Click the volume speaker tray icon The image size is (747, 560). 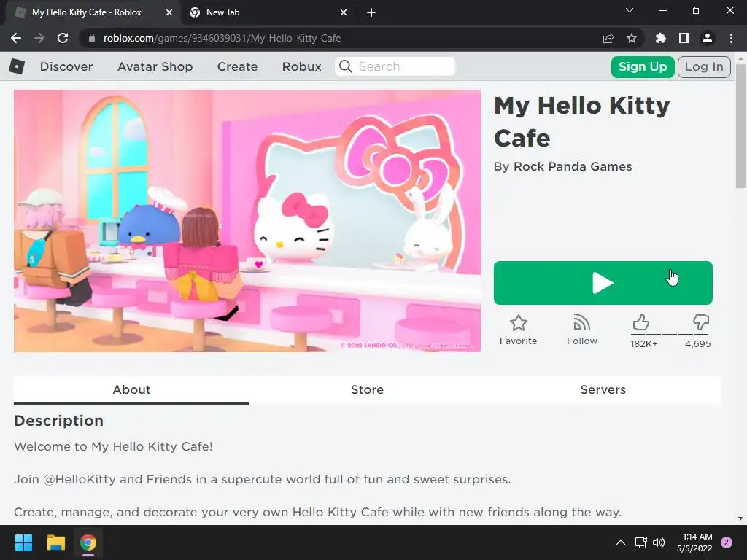point(659,542)
